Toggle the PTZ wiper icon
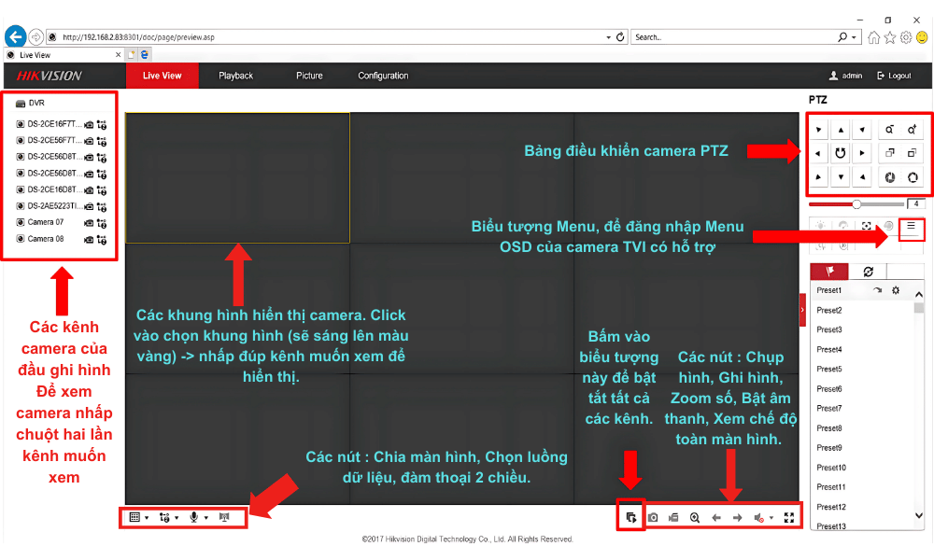The image size is (934, 560). click(842, 226)
